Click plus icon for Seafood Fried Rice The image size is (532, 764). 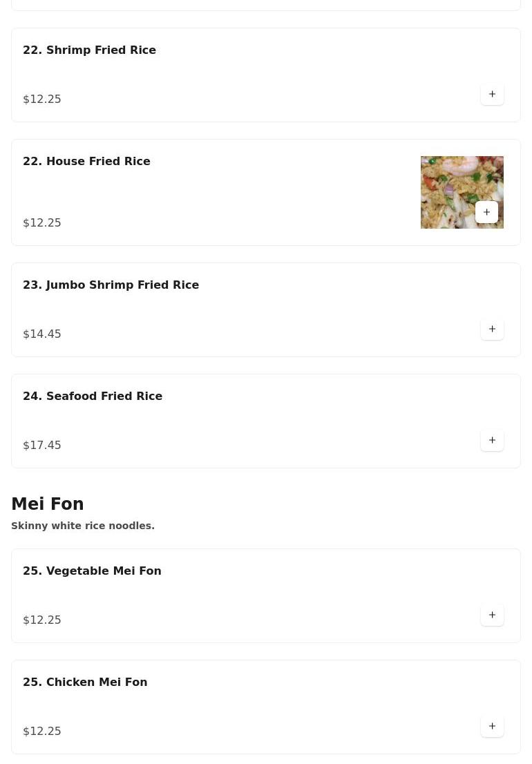[492, 440]
